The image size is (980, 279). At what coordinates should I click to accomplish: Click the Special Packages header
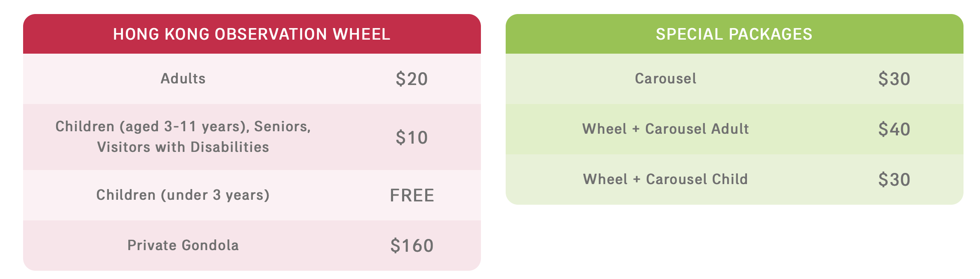coord(734,34)
